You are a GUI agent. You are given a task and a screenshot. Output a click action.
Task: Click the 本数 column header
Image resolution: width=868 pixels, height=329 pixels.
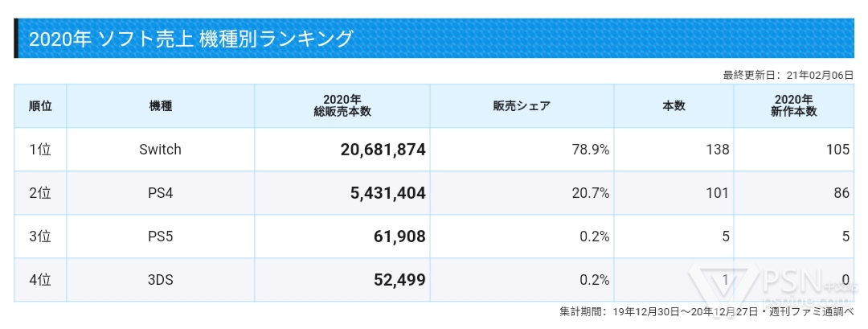[674, 106]
